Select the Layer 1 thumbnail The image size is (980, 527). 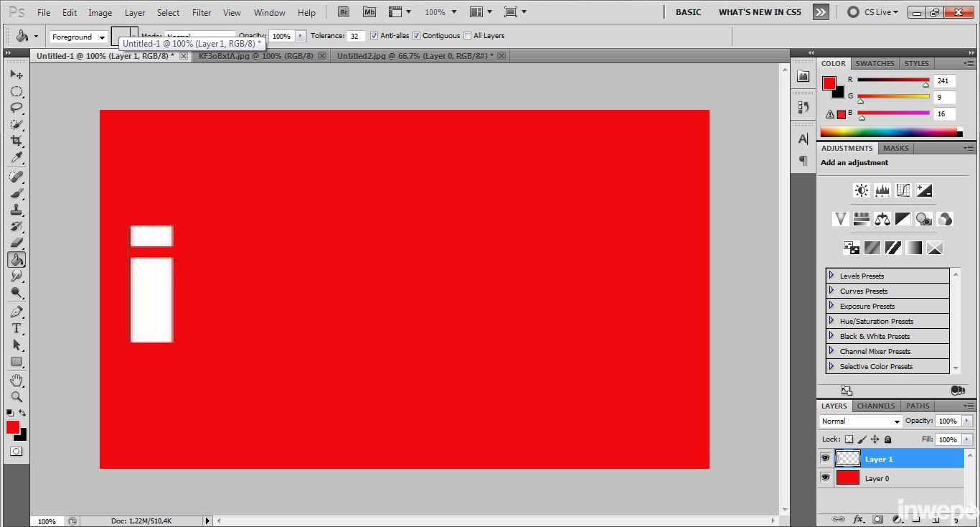(847, 458)
